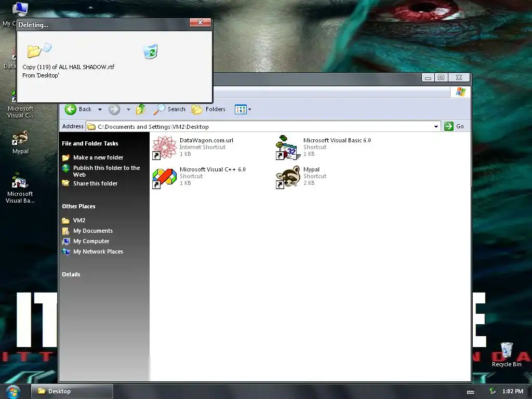
Task: Select the DataWagon.com.url shortcut icon
Action: [x=164, y=147]
